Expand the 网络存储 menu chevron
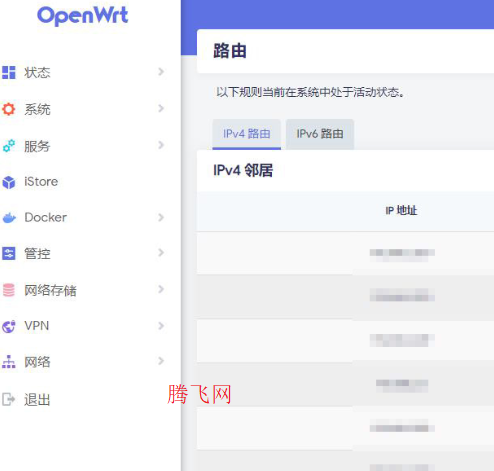The height and width of the screenshot is (471, 494). click(161, 289)
